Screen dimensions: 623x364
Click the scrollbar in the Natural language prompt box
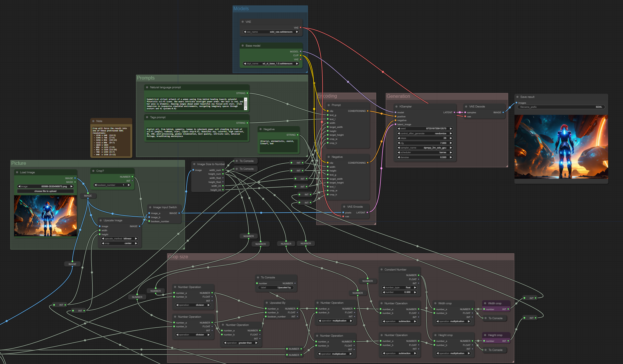pyautogui.click(x=245, y=104)
